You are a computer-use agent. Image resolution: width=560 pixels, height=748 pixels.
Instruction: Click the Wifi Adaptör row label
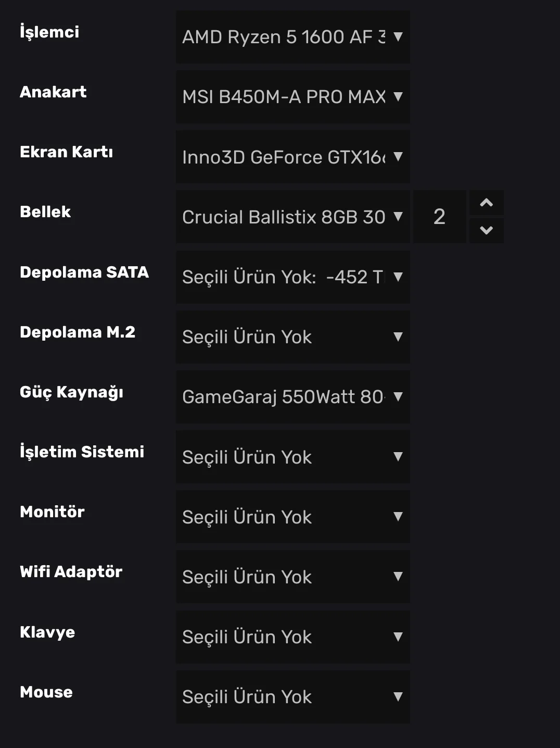(x=71, y=571)
